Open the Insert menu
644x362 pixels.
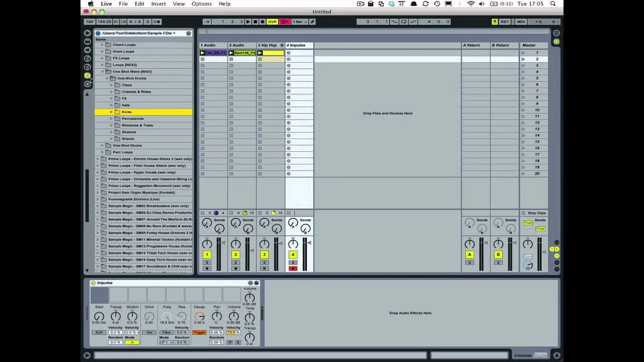coord(158,4)
